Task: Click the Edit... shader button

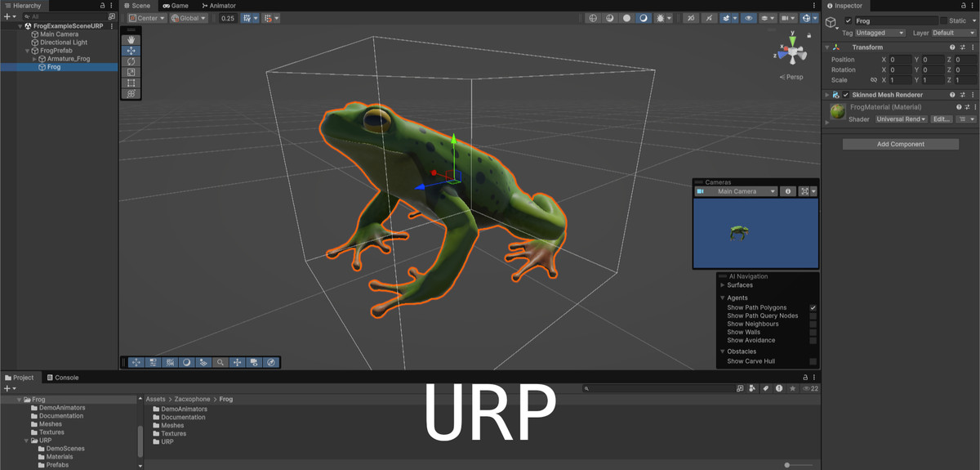Action: click(x=942, y=119)
